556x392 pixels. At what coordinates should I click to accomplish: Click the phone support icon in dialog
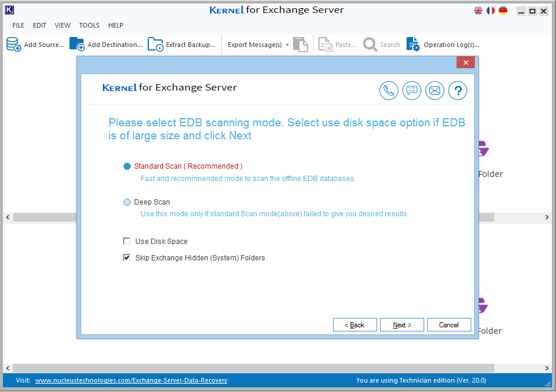pos(389,91)
